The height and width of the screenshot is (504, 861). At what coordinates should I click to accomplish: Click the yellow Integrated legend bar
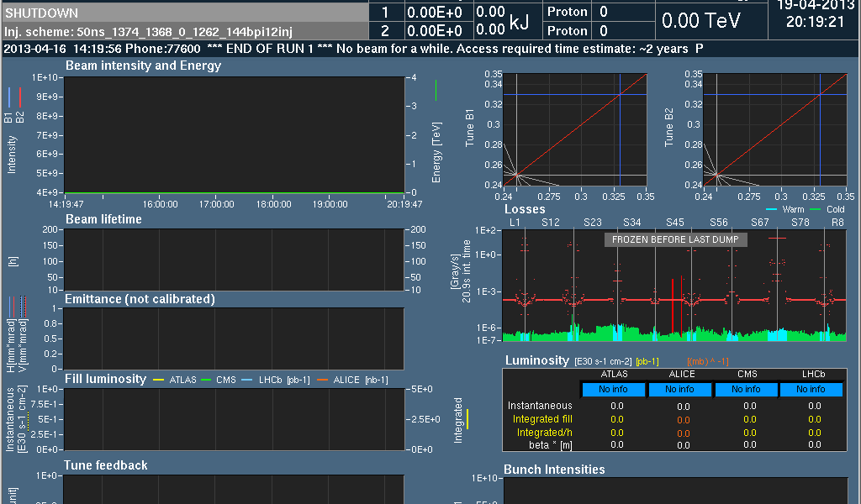coord(467,419)
